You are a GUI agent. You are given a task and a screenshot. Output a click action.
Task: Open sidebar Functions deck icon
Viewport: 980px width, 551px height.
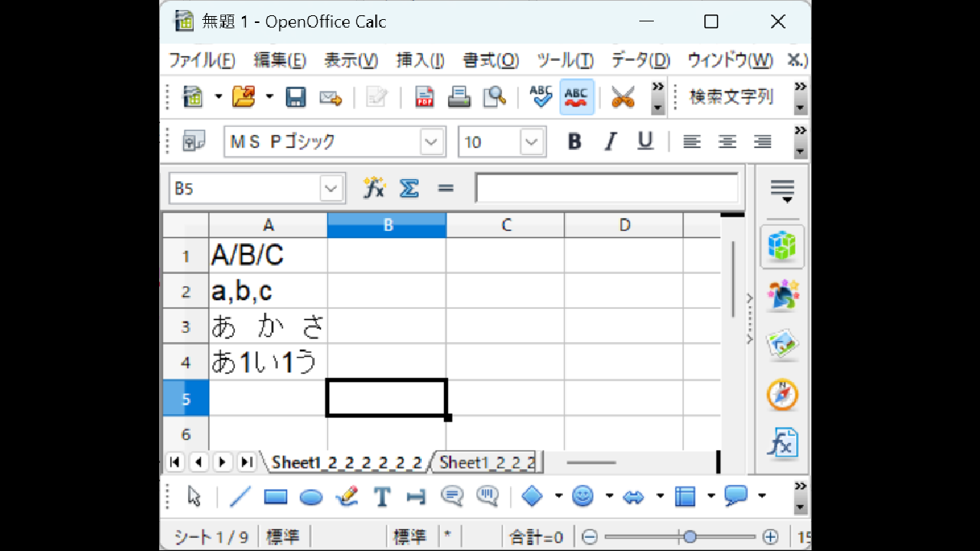(x=782, y=443)
